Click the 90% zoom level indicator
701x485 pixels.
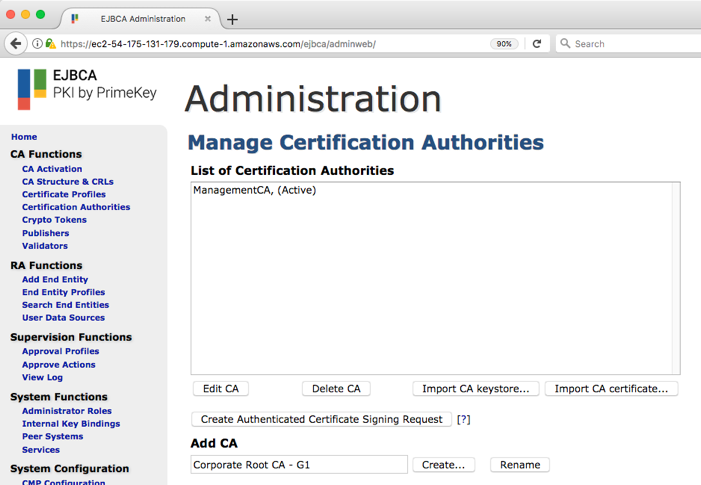pos(504,44)
